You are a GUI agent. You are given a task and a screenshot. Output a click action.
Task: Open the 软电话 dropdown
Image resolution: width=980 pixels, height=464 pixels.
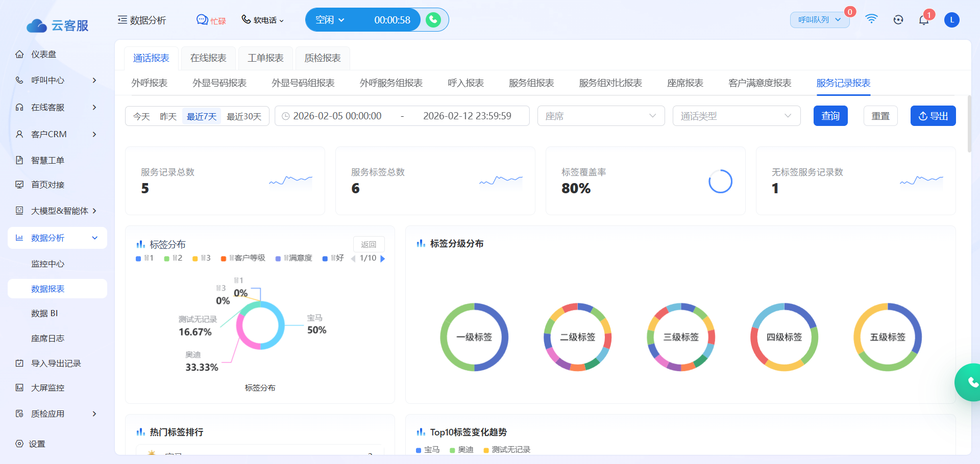click(x=263, y=20)
